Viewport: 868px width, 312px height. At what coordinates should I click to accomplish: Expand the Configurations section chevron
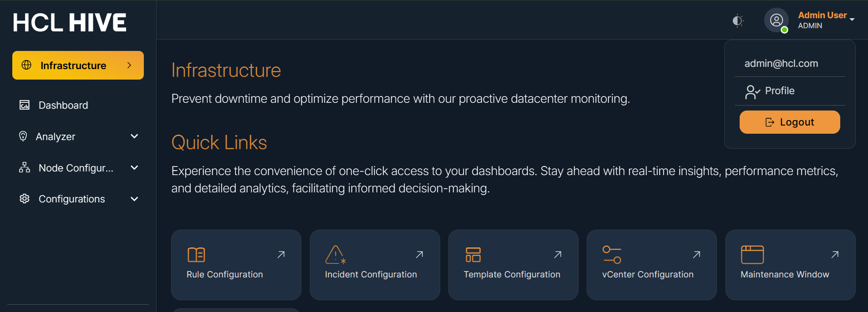(134, 199)
